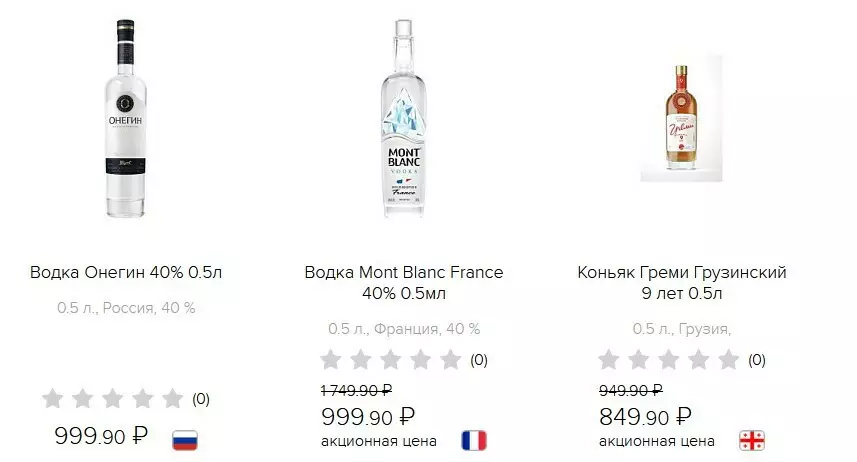Rate Онегин vodka five stars

172,399
